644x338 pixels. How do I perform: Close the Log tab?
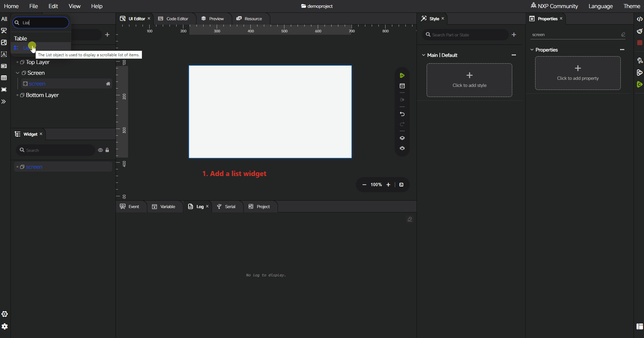[x=207, y=206]
